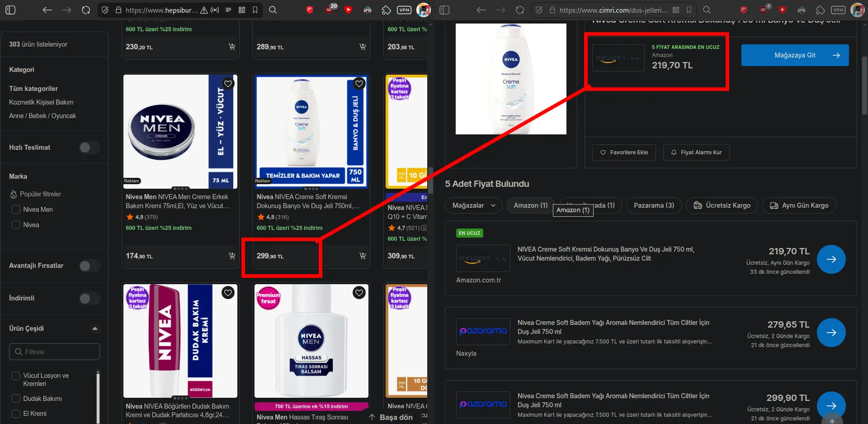
Task: Click the VPN badge in the Cimri window
Action: tap(838, 10)
